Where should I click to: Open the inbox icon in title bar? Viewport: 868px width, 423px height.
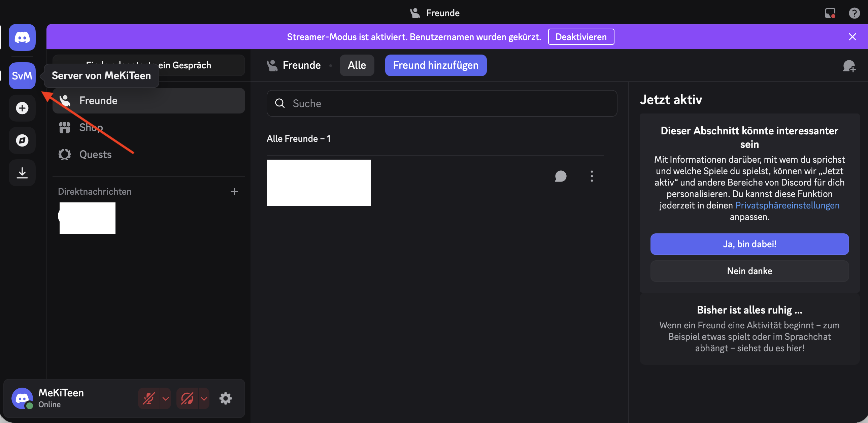coord(830,13)
